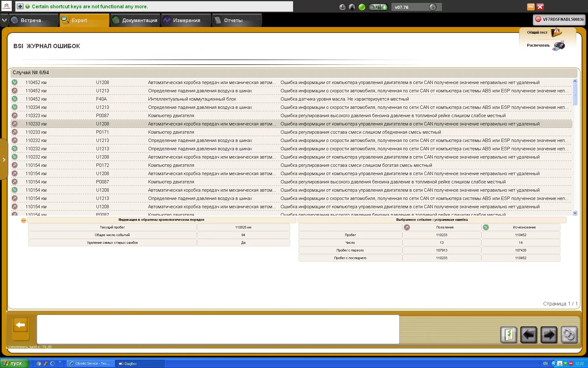588x368 pixels.
Task: Click the 110323 км mileage cell
Action: 36,115
